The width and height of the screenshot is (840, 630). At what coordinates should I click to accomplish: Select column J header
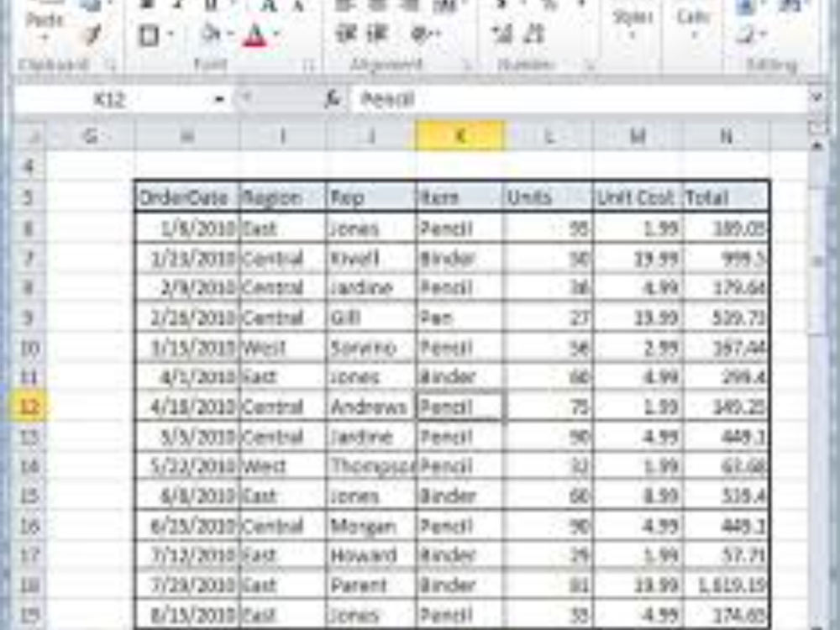[370, 136]
